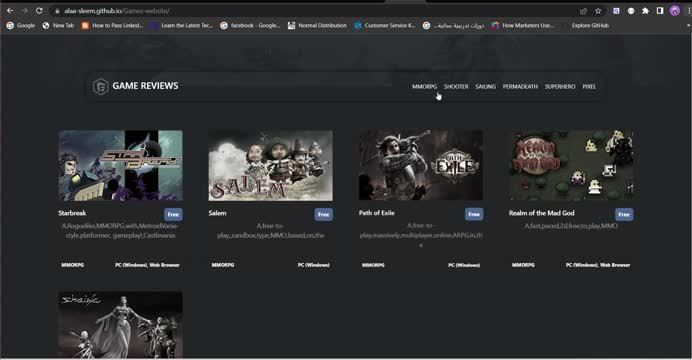Open the Starbreak game thumbnail
Viewport: 692px width, 360px height.
120,165
